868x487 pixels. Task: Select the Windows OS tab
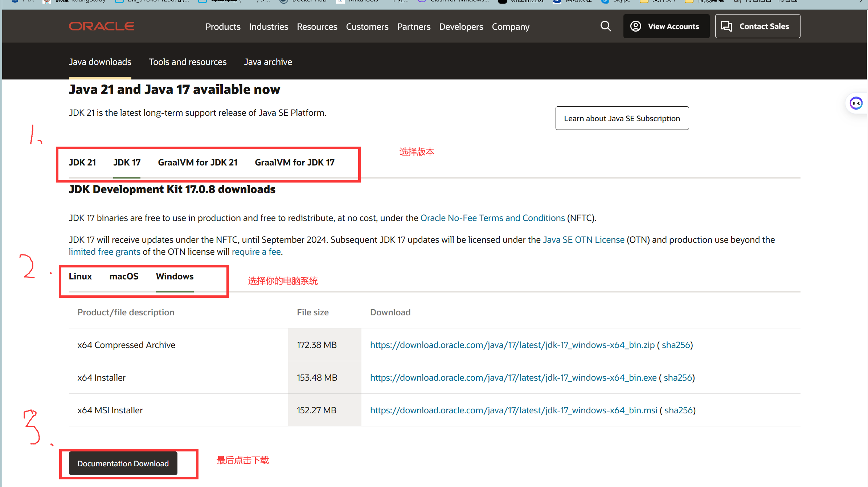[x=175, y=276]
